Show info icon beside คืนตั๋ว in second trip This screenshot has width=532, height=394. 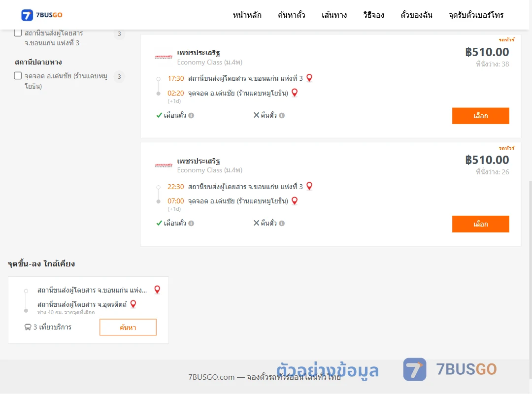coord(282,223)
